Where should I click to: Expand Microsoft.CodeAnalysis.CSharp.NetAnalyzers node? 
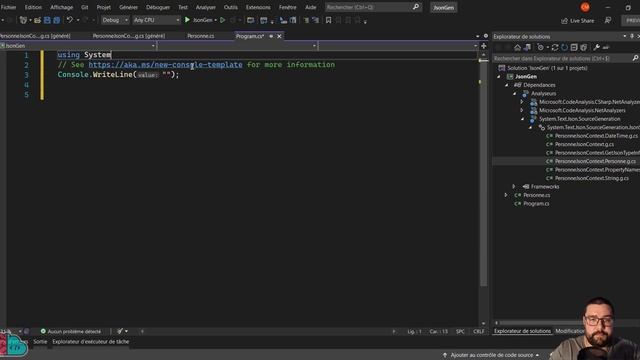522,102
